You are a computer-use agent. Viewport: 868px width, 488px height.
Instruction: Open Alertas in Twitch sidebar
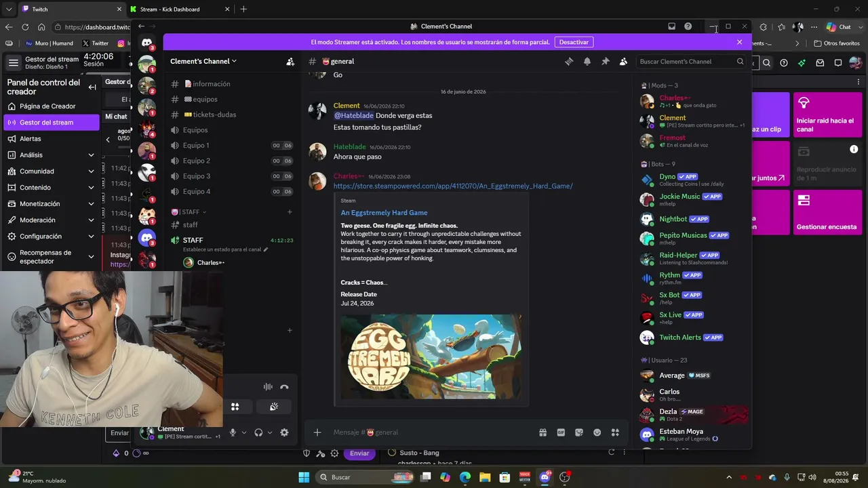(51, 139)
